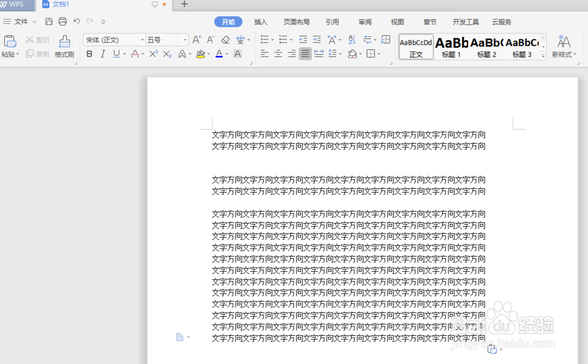Toggle italic formatting
Screen dimensions: 588x364
pos(103,54)
